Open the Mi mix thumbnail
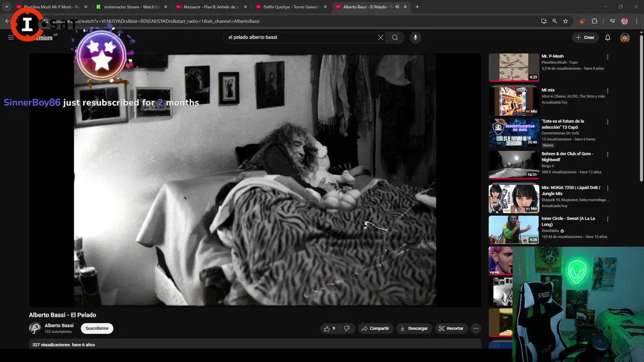 514,101
